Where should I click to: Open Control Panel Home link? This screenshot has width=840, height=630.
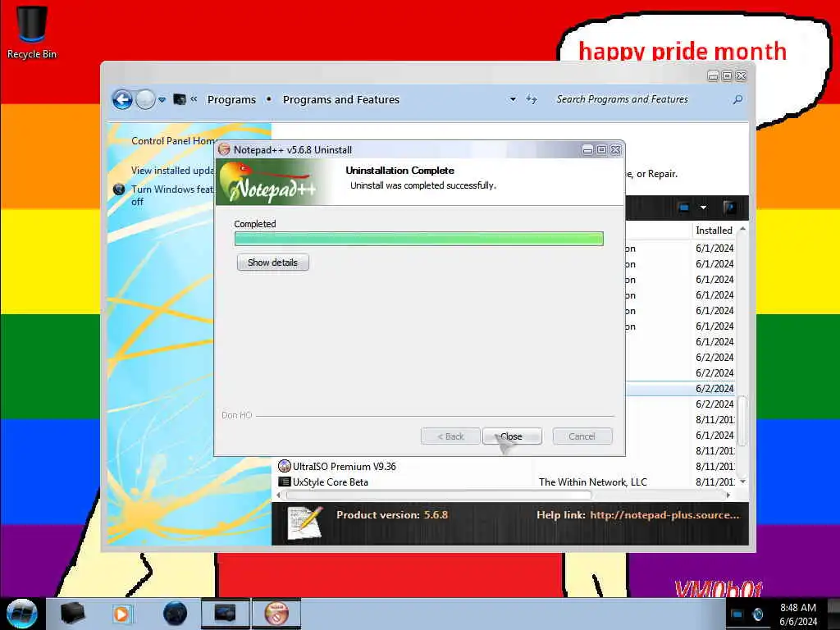click(x=174, y=141)
